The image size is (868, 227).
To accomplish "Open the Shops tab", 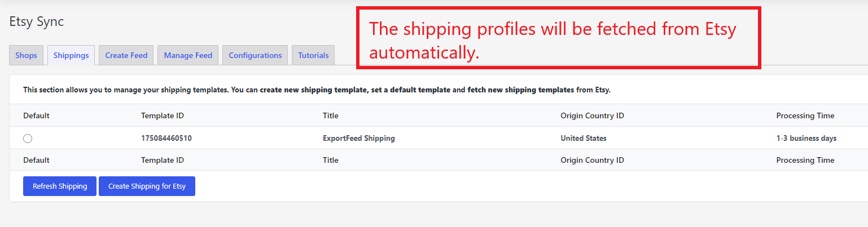I will click(x=26, y=55).
